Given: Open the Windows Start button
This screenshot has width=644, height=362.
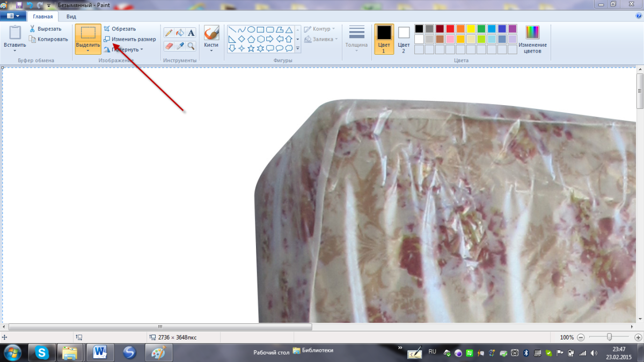Looking at the screenshot, I should click(x=11, y=352).
